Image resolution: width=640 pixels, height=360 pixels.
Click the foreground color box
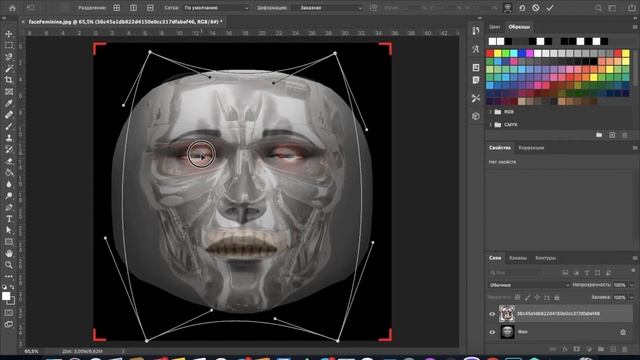click(x=6, y=296)
